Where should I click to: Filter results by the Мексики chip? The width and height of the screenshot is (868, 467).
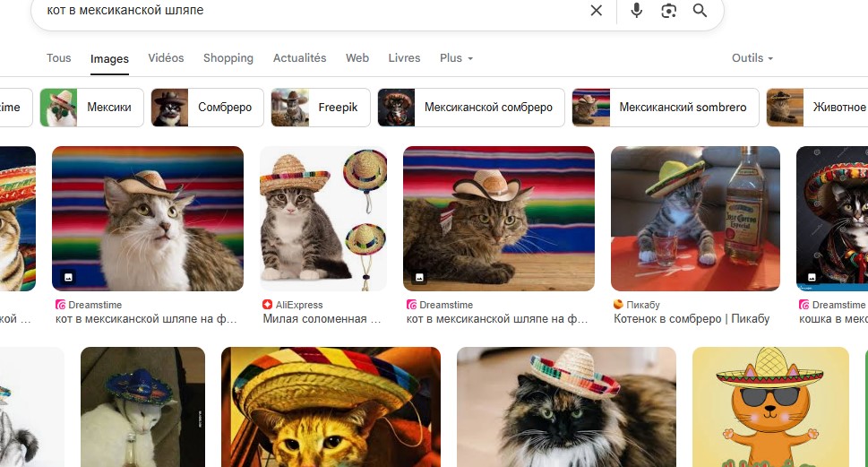92,108
